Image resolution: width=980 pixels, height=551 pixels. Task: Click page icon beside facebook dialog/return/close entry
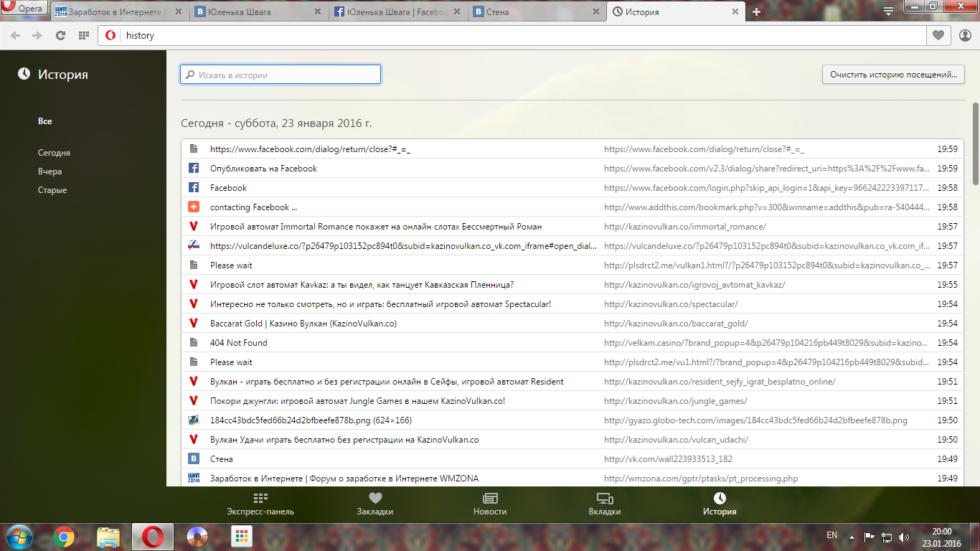tap(193, 149)
